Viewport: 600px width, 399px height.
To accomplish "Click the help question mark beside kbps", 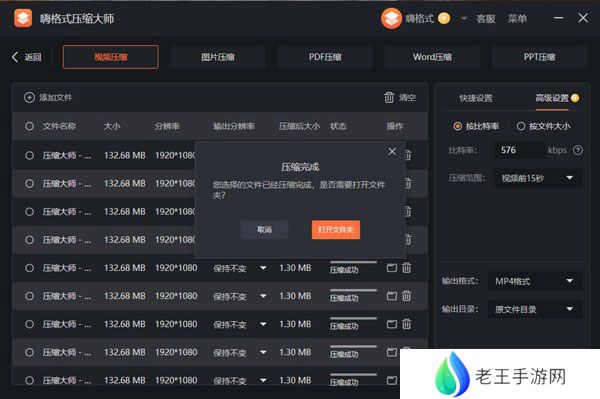I will (578, 150).
